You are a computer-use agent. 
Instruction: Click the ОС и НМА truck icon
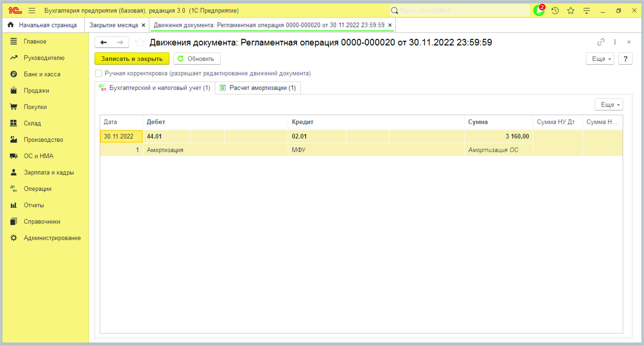pos(14,156)
